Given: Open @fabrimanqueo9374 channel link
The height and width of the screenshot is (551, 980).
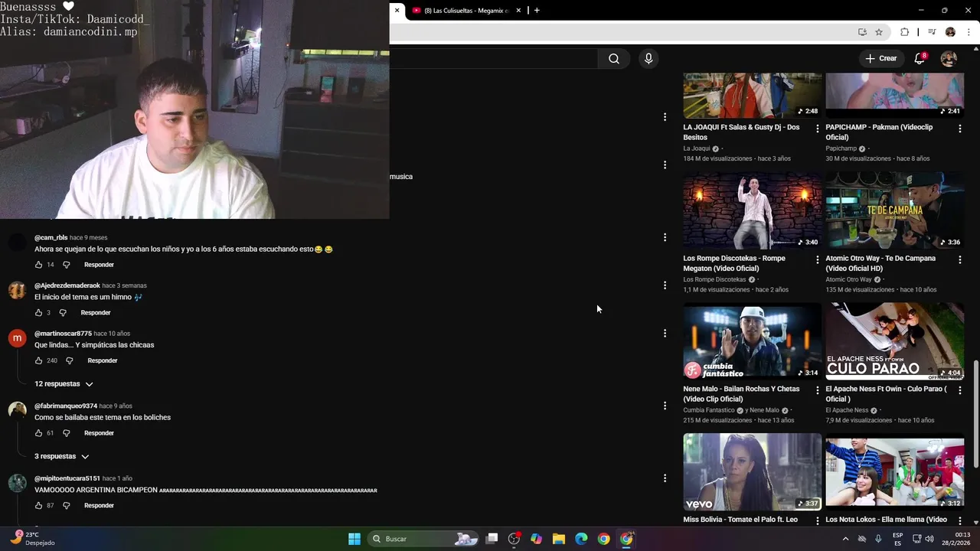Looking at the screenshot, I should pos(66,406).
